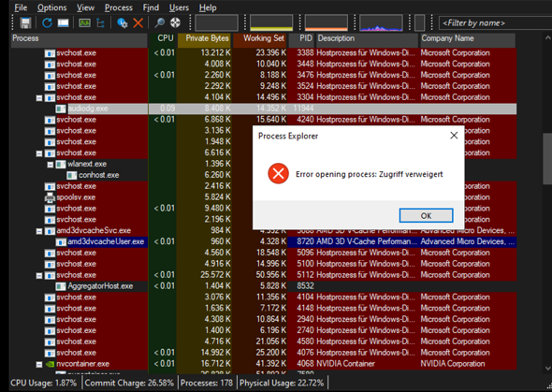
Task: Click the Find Window's Process crosshair icon
Action: click(175, 22)
